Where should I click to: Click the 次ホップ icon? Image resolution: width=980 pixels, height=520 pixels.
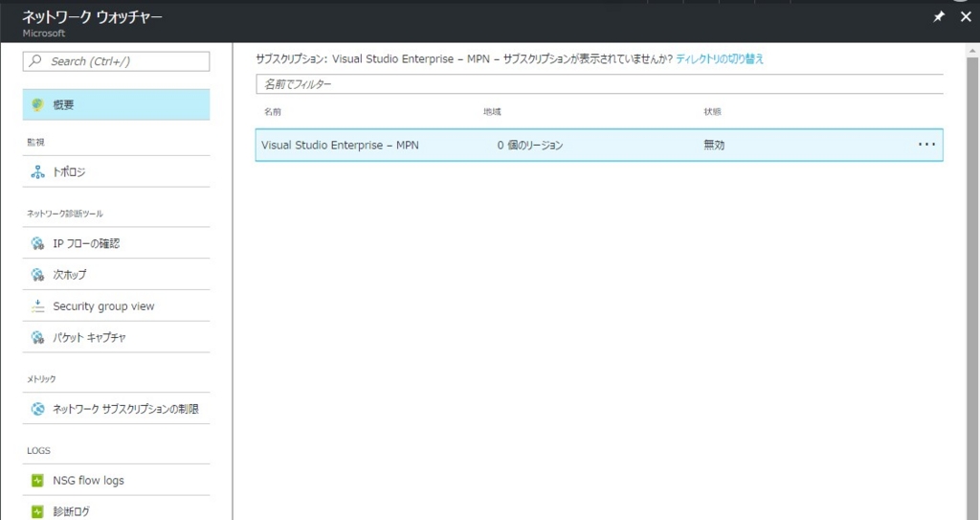pos(37,275)
